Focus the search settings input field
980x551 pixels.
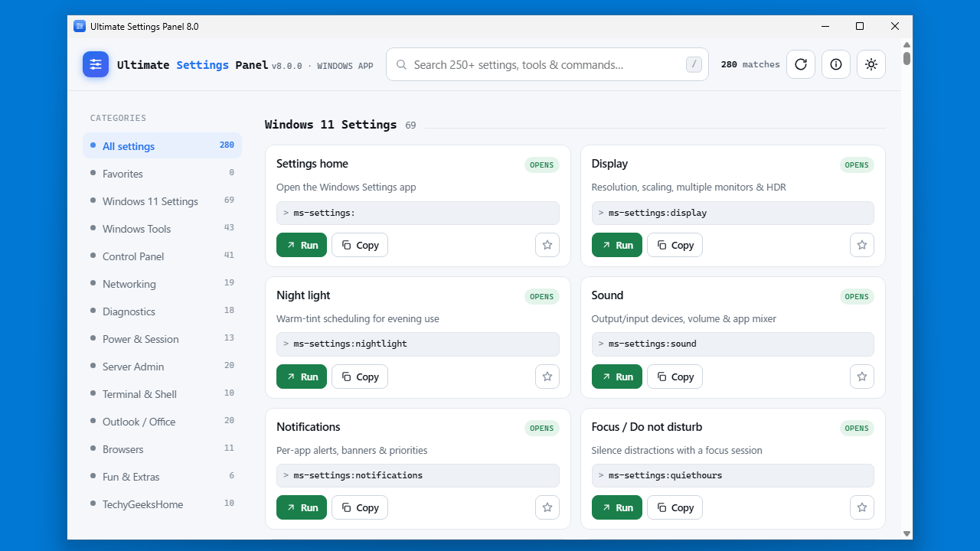(x=547, y=64)
